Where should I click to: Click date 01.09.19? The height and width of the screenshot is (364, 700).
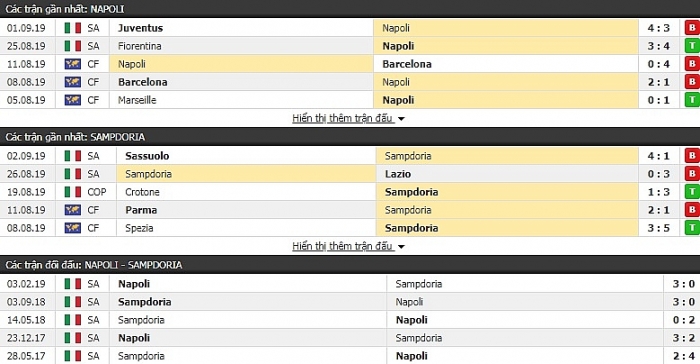click(26, 28)
